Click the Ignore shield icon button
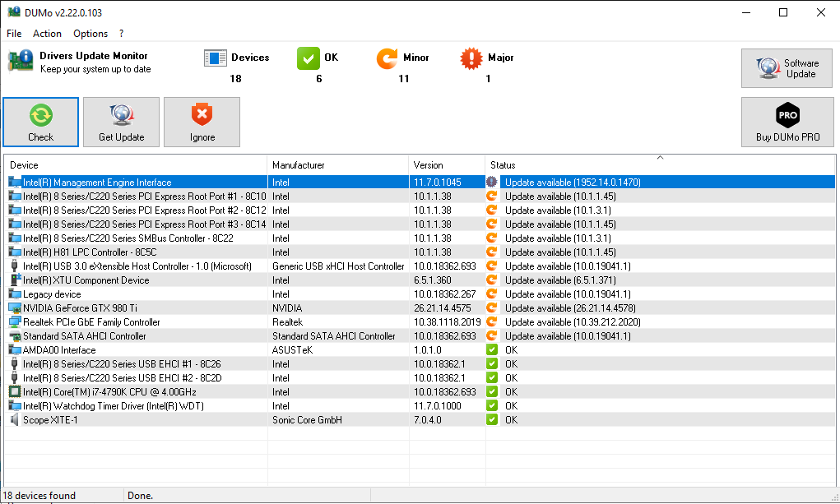Screen dimensions: 840x504 click(202, 114)
